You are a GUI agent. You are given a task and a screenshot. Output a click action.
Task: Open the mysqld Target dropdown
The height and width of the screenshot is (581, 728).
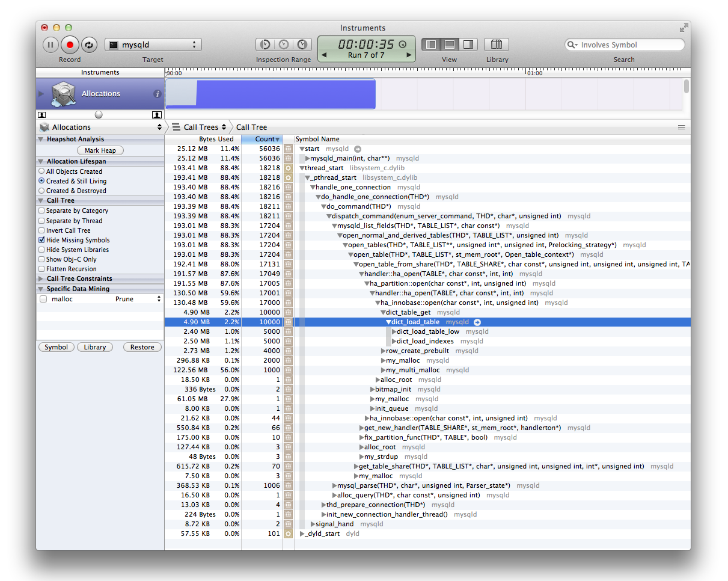pyautogui.click(x=153, y=45)
